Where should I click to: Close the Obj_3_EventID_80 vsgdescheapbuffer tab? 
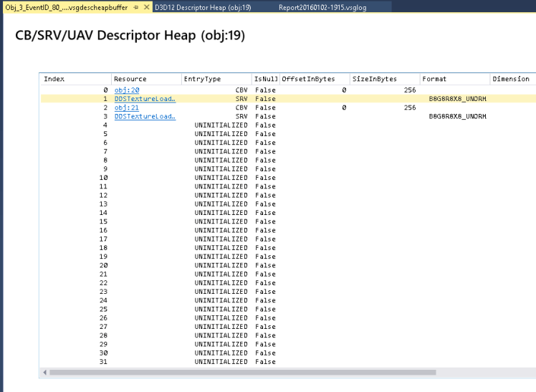tap(146, 7)
